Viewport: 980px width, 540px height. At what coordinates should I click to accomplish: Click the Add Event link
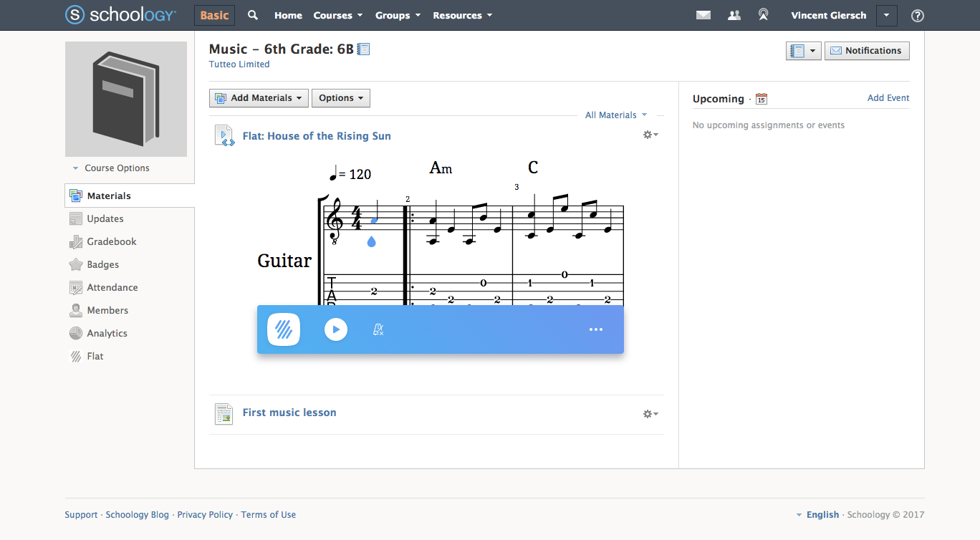point(888,97)
